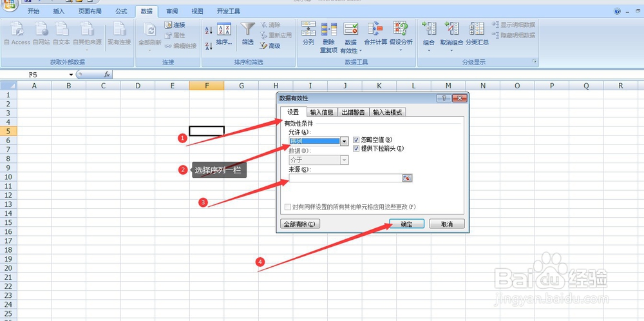This screenshot has height=321, width=644.
Task: Click column F header
Action: coord(207,86)
